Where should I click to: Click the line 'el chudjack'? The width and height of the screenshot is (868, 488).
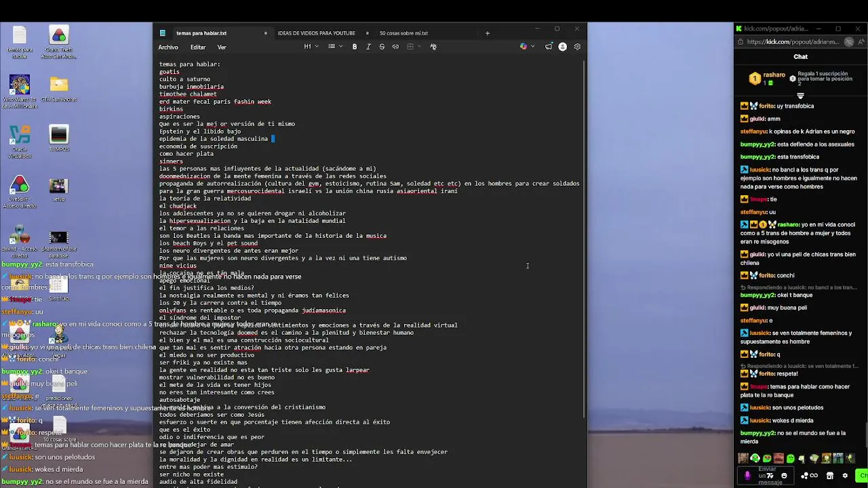coord(178,206)
